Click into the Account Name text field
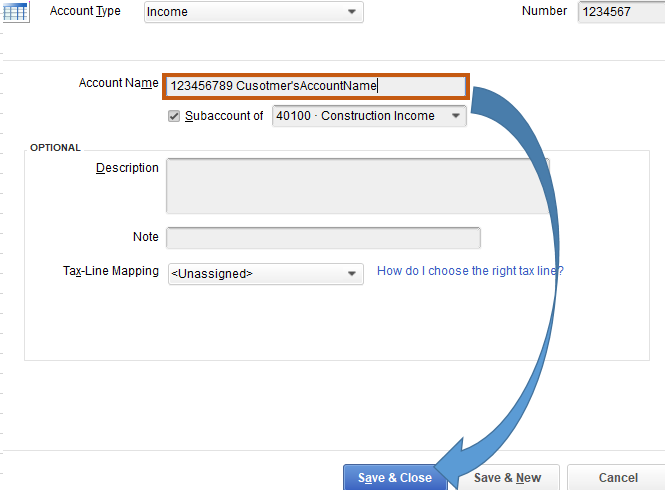The width and height of the screenshot is (665, 490). [x=315, y=86]
